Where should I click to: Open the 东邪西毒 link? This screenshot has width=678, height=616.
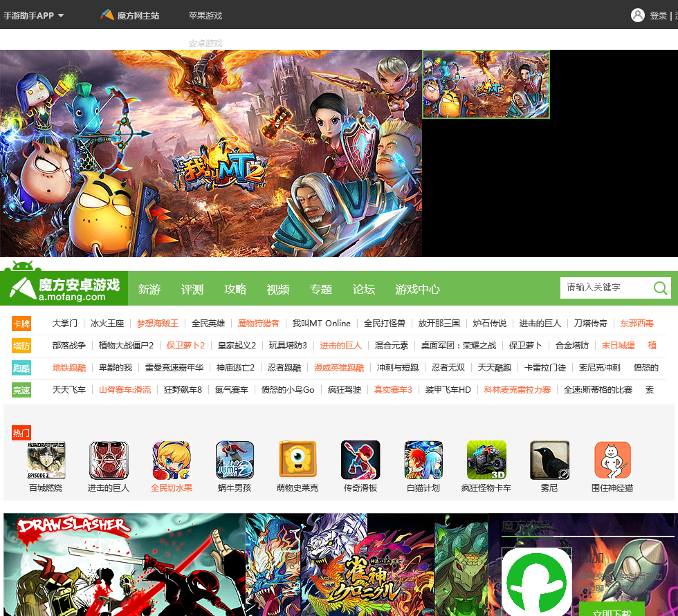[x=637, y=323]
